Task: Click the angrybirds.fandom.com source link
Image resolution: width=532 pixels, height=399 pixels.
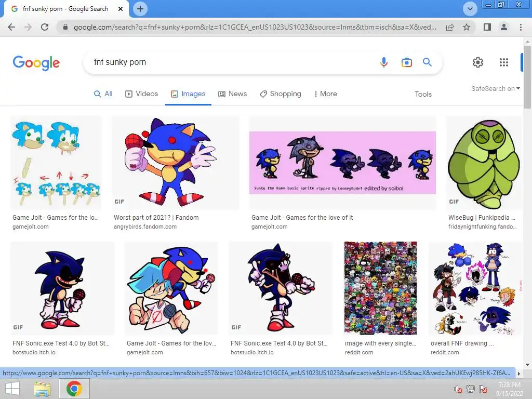Action: point(145,227)
